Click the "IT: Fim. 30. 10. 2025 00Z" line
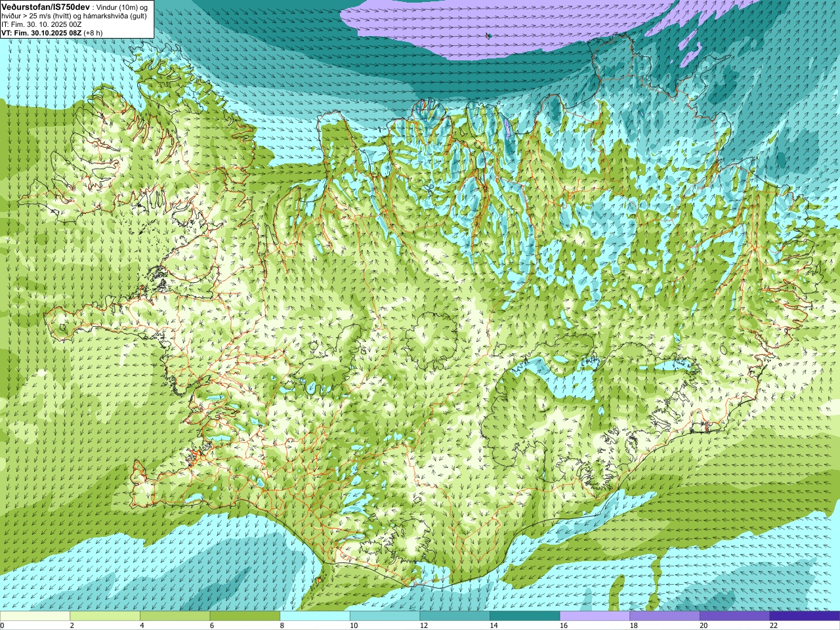 tap(41, 24)
